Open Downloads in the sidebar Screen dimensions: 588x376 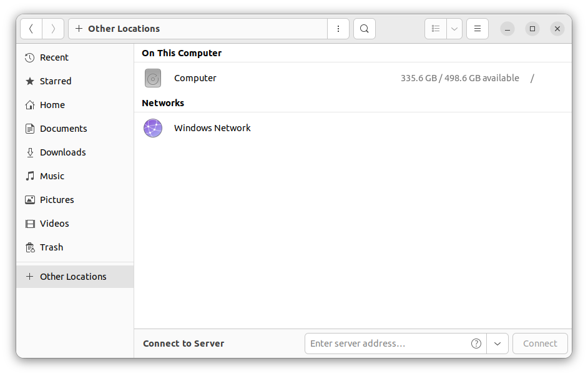coord(75,152)
